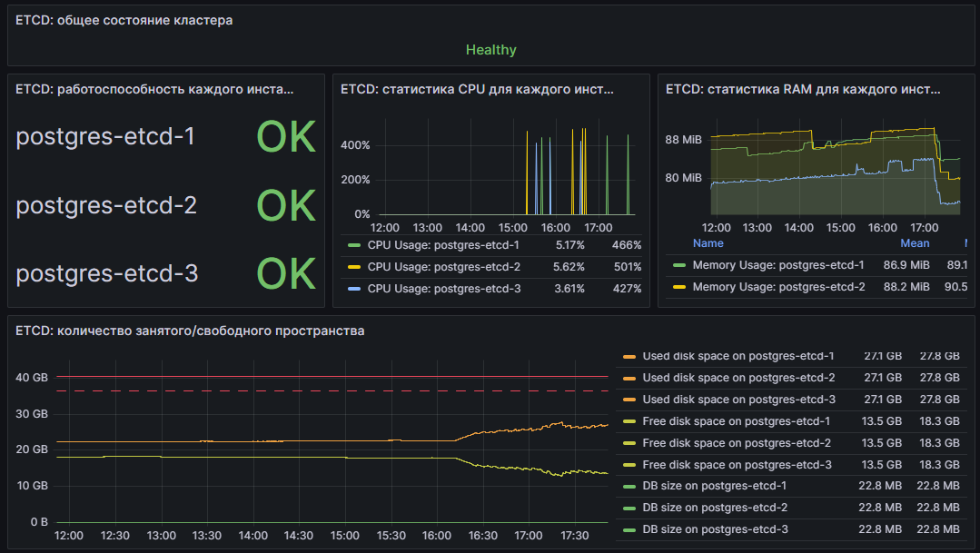980x553 pixels.
Task: Click the postgres-etcd-3 instance name
Action: 106,274
